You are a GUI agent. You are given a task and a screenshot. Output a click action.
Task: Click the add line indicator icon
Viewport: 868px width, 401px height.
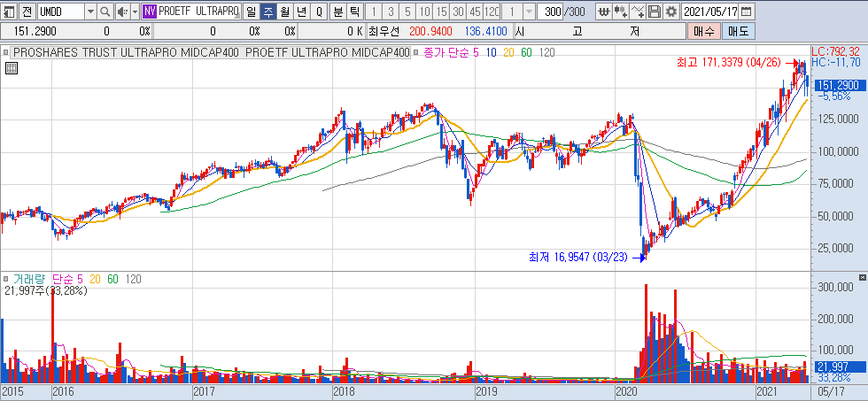[x=638, y=11]
